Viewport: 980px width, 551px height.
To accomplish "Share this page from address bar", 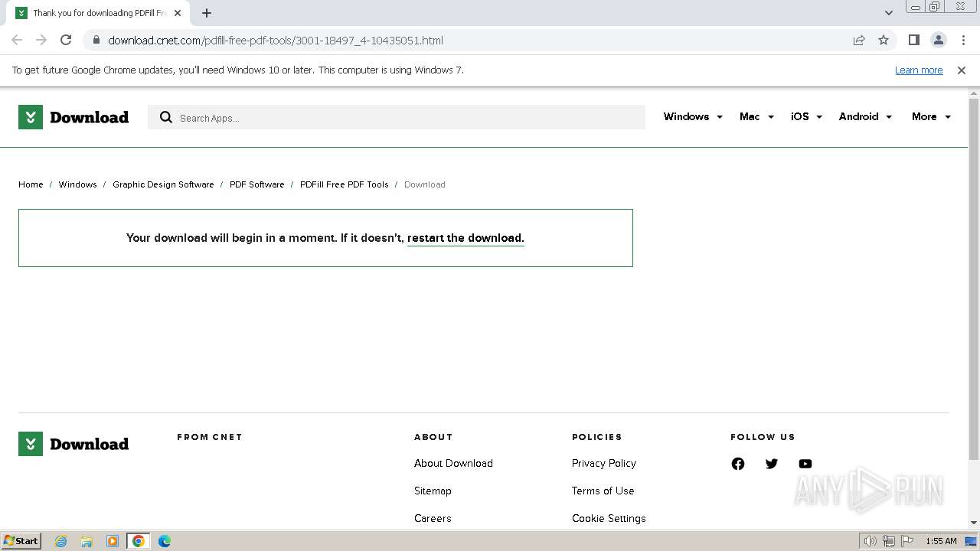I will pos(859,40).
